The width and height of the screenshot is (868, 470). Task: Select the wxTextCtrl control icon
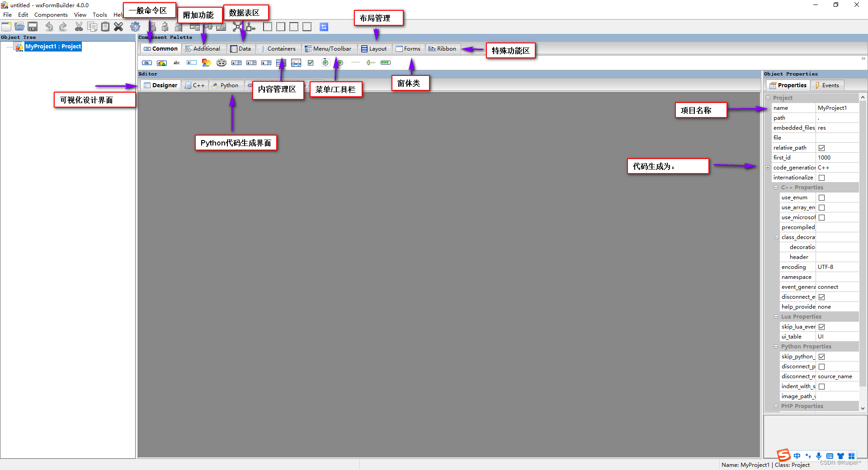191,63
